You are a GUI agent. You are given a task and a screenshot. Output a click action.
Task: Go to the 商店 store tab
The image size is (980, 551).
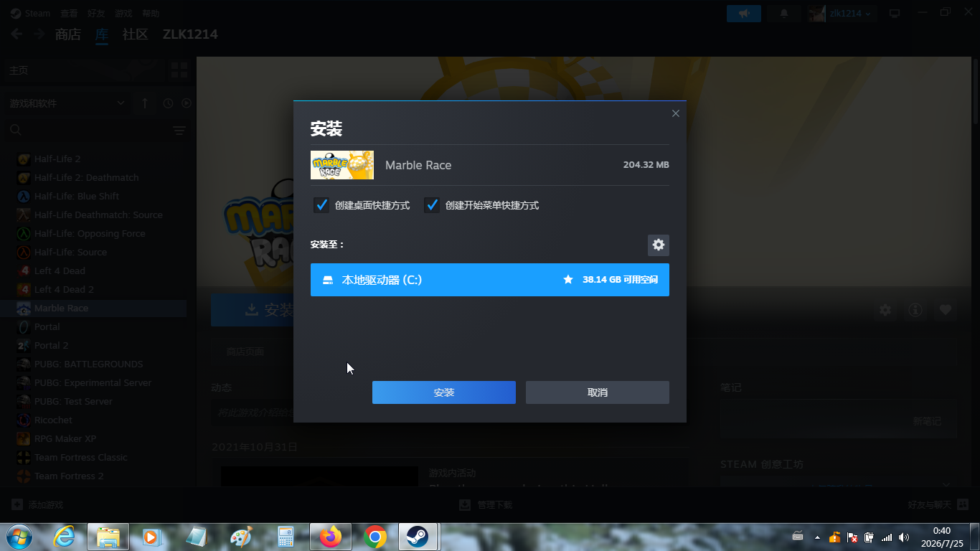point(68,34)
